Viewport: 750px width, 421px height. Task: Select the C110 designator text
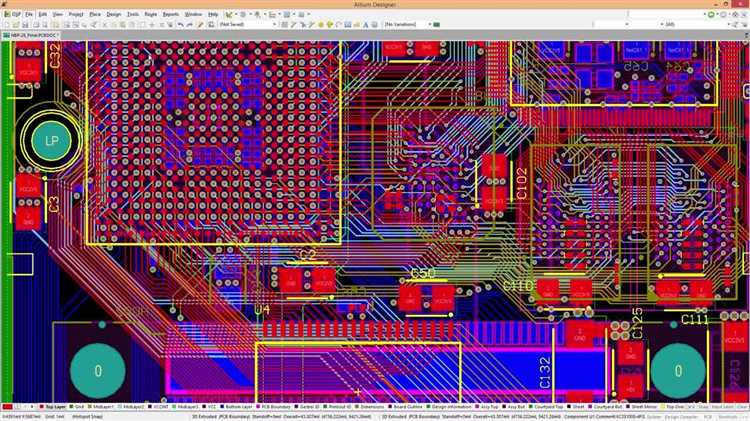(518, 286)
